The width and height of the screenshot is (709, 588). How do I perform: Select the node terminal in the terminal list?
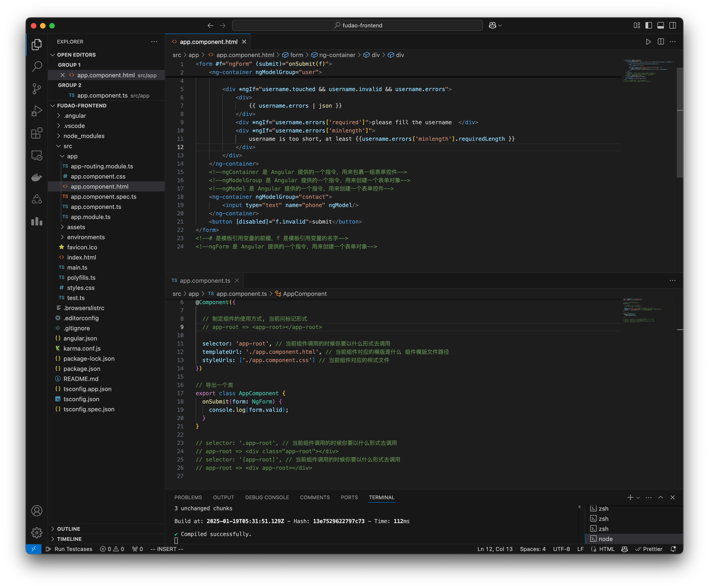pos(605,539)
